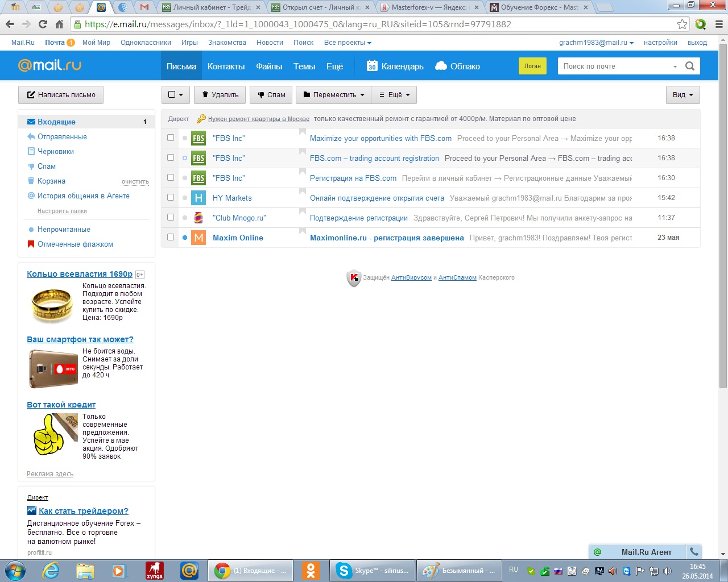Expand the Переместить dropdown
This screenshot has width=728, height=582.
333,94
